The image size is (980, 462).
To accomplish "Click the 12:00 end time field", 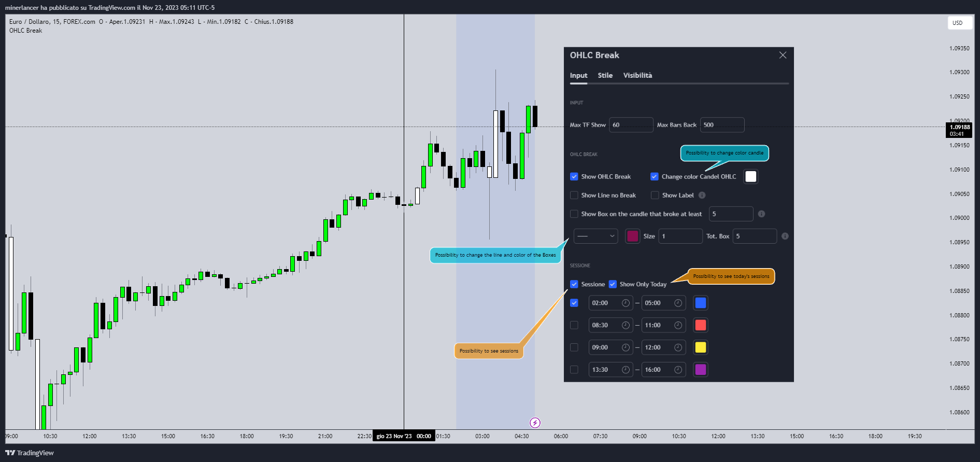I will pos(663,347).
